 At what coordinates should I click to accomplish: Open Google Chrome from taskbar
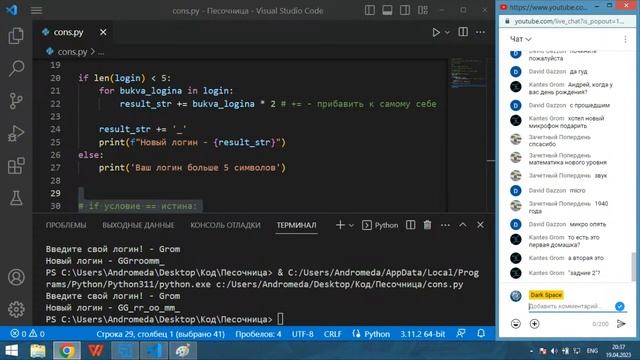(67, 351)
